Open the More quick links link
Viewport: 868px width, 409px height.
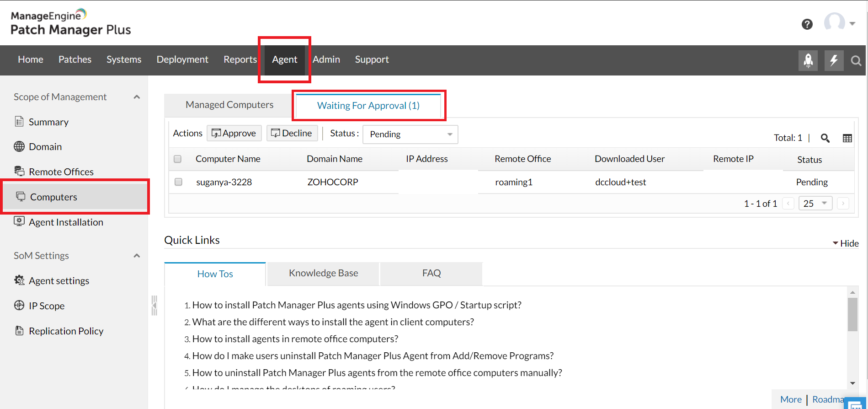791,399
